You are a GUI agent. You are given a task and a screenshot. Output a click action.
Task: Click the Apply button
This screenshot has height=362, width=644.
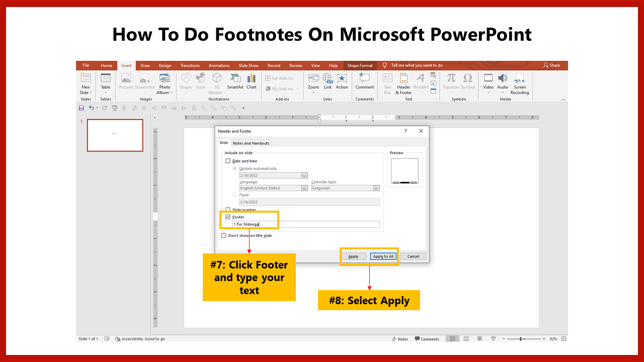(x=353, y=256)
